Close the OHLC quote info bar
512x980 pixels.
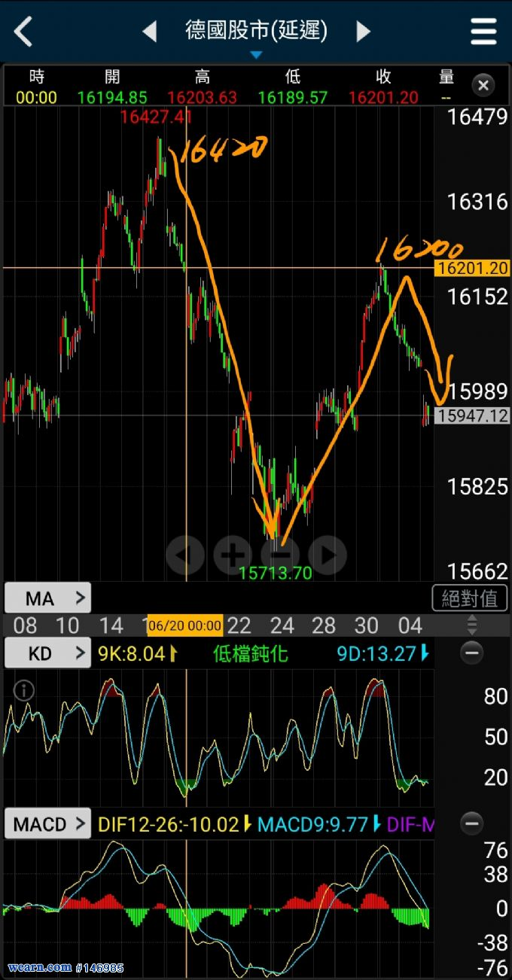(483, 85)
